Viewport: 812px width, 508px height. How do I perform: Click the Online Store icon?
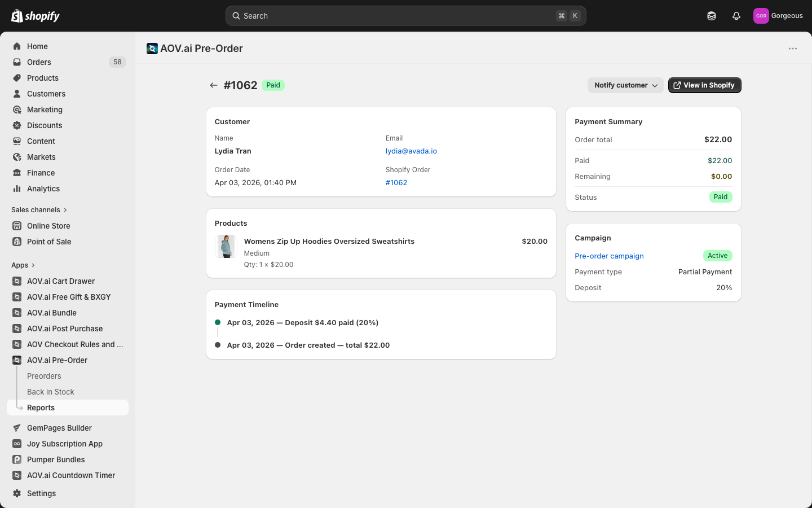17,226
